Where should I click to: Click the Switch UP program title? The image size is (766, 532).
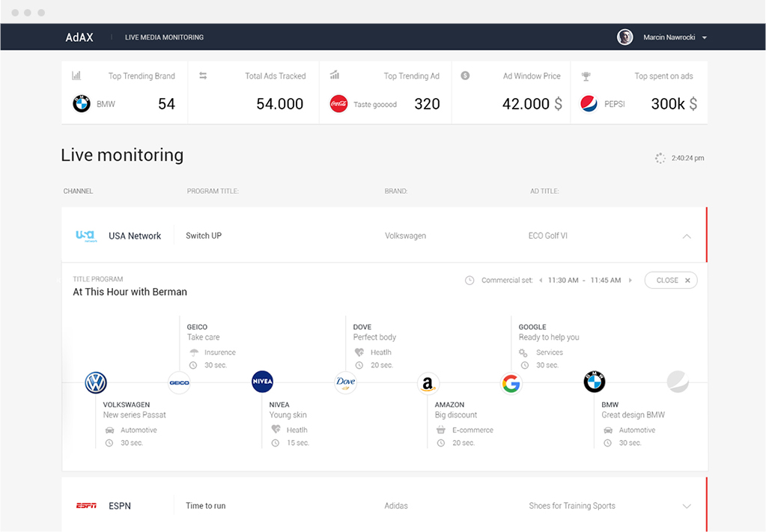(204, 236)
